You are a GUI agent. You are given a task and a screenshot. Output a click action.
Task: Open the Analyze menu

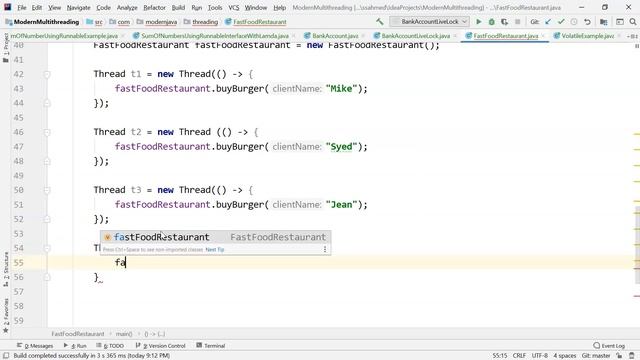pyautogui.click(x=127, y=7)
